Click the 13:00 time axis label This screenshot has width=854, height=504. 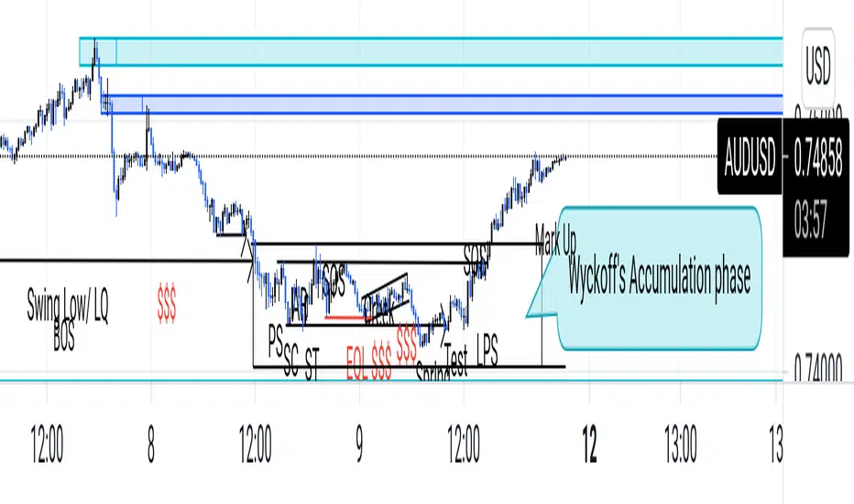click(x=680, y=444)
